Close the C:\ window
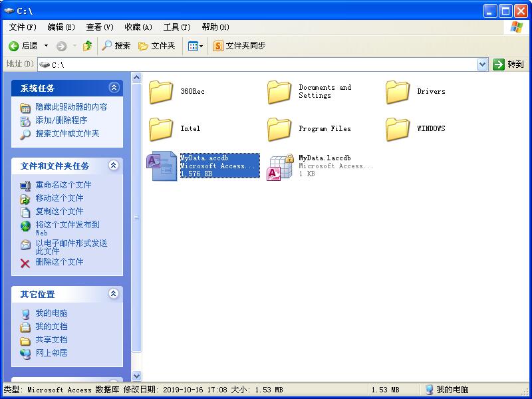Image resolution: width=532 pixels, height=399 pixels. (x=521, y=11)
